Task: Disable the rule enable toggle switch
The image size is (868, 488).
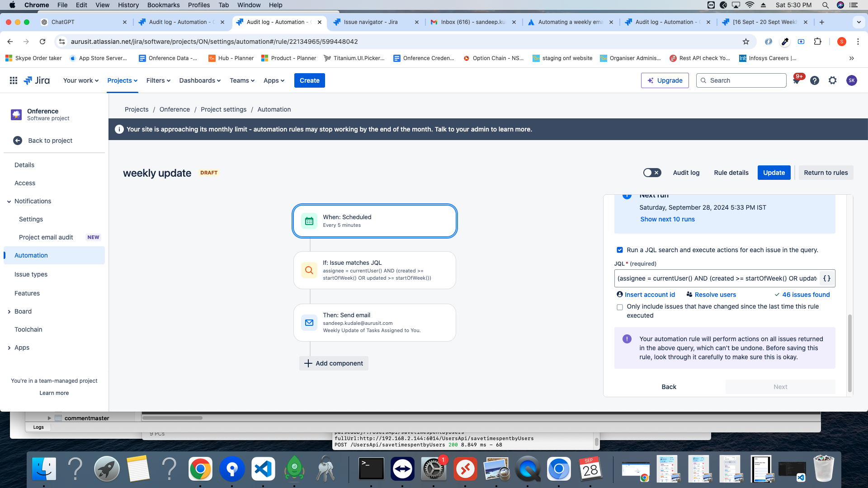Action: pos(652,172)
